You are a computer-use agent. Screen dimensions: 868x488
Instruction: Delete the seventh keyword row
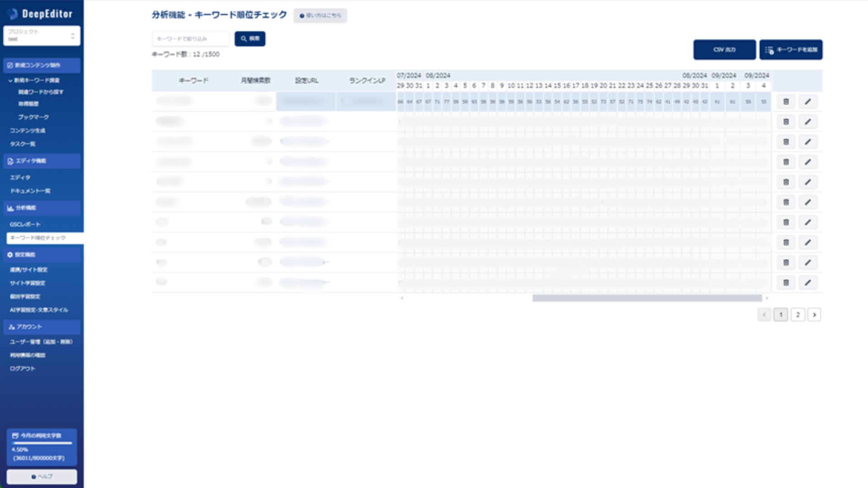(786, 222)
